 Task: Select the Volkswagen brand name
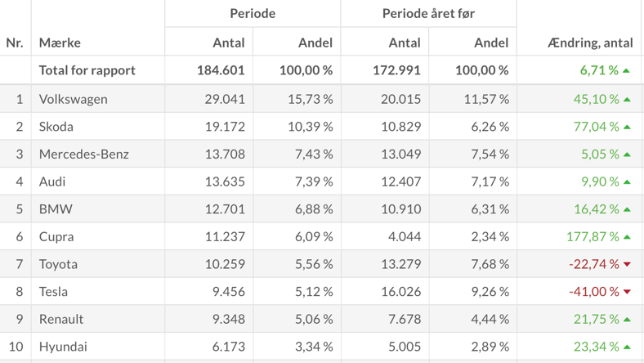[x=74, y=99]
